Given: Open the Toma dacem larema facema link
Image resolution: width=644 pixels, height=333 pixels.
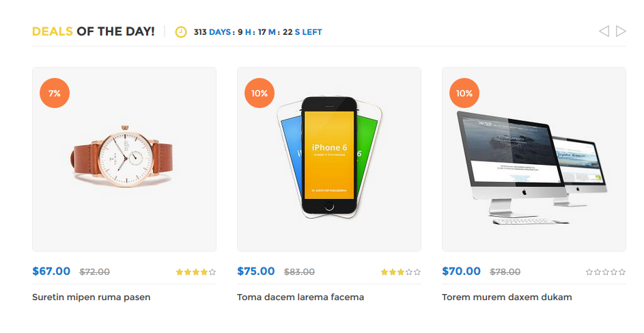Looking at the screenshot, I should (x=300, y=297).
